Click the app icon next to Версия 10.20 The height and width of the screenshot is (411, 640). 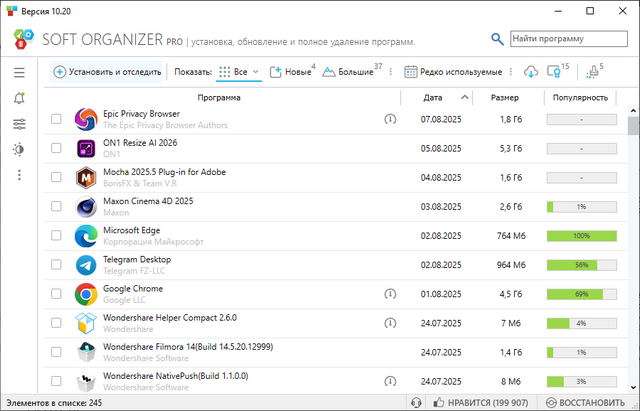[x=11, y=11]
